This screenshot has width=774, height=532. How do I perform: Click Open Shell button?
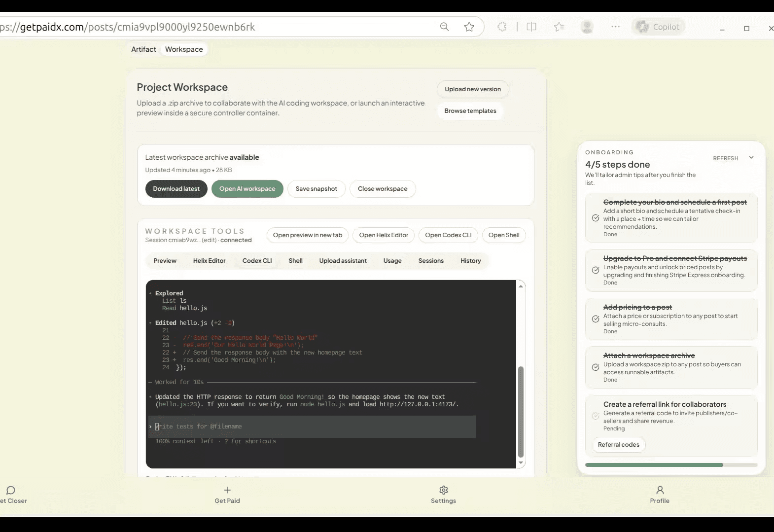(504, 235)
